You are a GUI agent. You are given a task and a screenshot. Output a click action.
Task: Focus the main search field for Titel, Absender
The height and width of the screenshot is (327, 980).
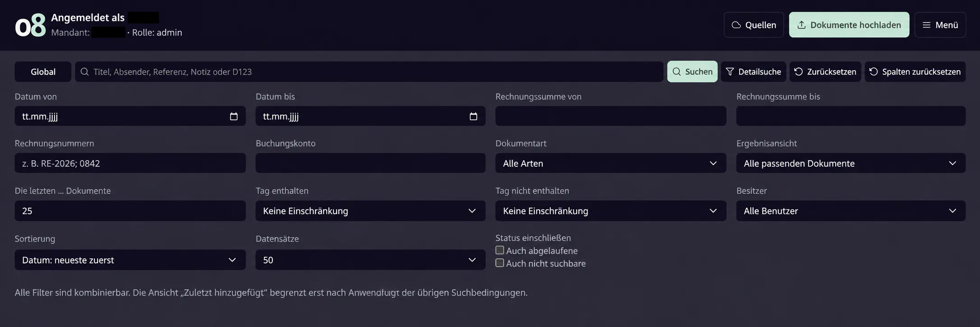click(369, 72)
